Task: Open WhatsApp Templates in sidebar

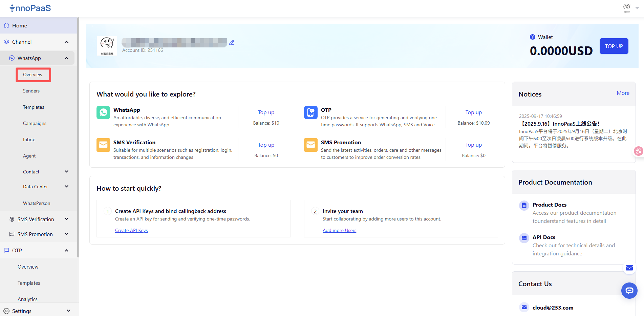Action: coord(34,107)
